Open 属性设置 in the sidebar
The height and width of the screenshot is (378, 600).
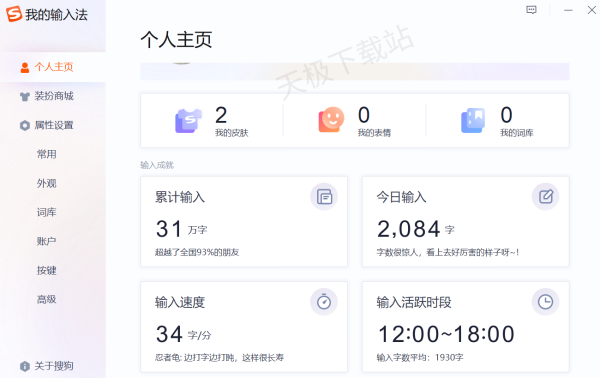pyautogui.click(x=53, y=125)
